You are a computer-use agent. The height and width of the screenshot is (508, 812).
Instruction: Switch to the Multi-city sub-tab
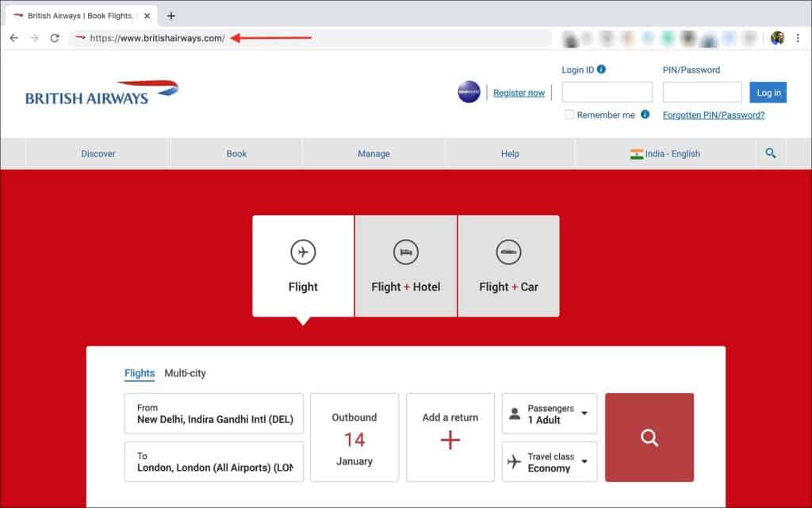coord(185,373)
